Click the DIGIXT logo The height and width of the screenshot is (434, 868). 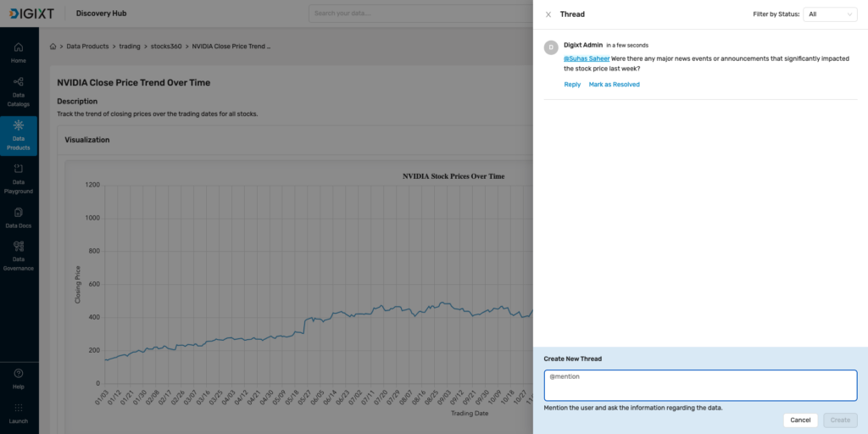pos(31,14)
